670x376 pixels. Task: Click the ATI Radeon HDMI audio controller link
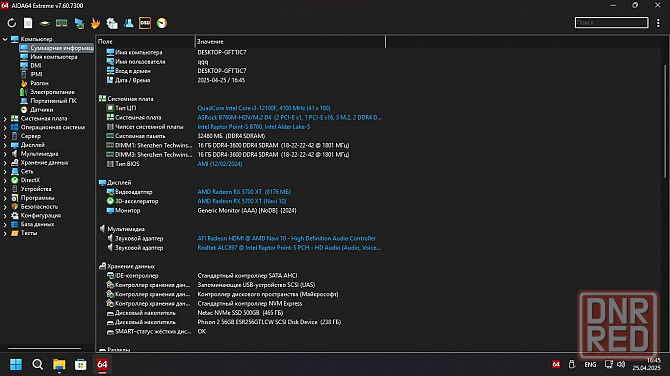(x=286, y=238)
